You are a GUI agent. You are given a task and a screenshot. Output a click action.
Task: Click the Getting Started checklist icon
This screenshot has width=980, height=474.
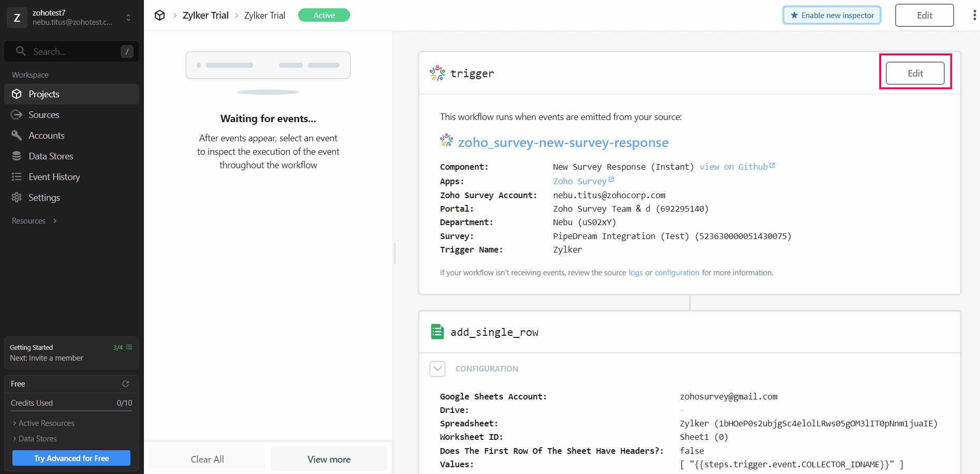point(129,347)
